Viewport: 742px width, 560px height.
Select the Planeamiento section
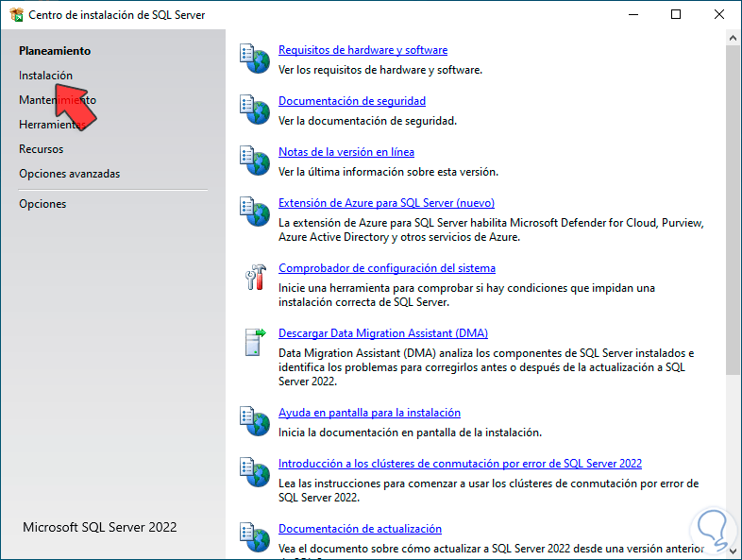pyautogui.click(x=55, y=51)
